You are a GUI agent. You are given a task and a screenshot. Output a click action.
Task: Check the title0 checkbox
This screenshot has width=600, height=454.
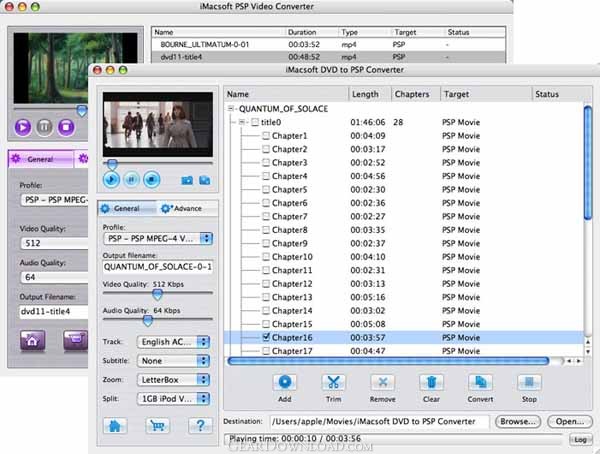255,122
